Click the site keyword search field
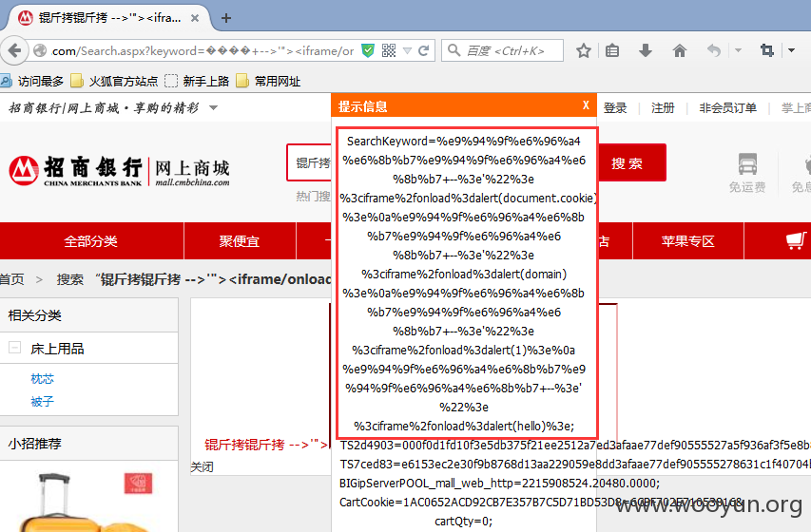Screen dimensions: 811x532 pos(309,162)
